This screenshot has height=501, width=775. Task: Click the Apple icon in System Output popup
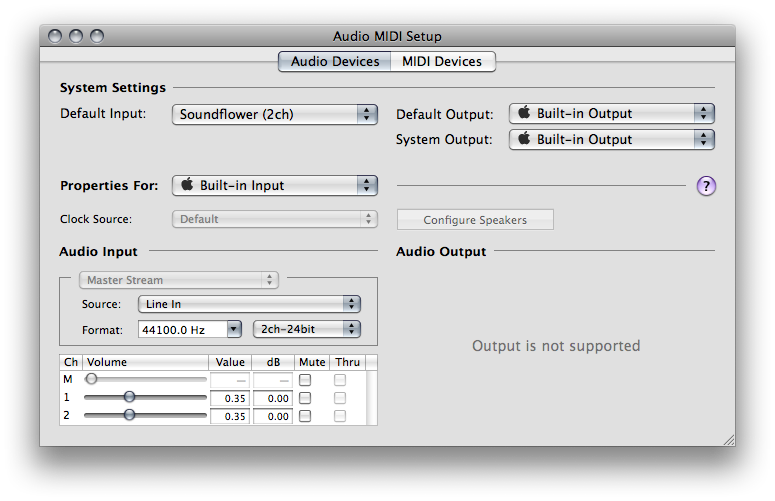pyautogui.click(x=524, y=138)
